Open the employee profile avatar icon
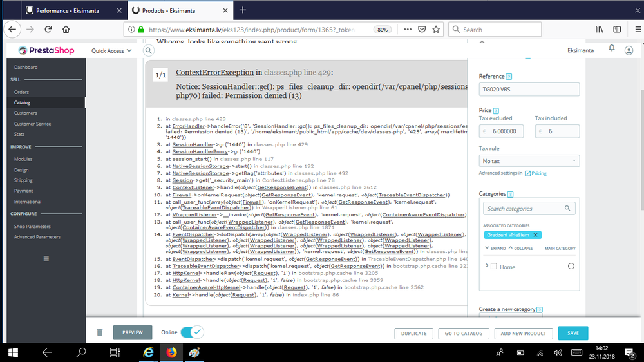Image resolution: width=644 pixels, height=362 pixels. tap(629, 50)
